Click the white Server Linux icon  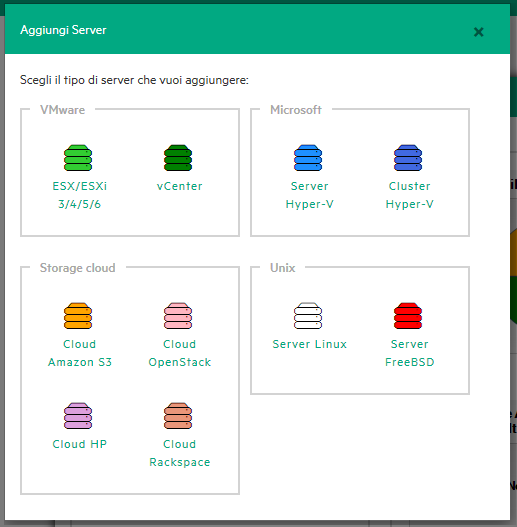(308, 316)
